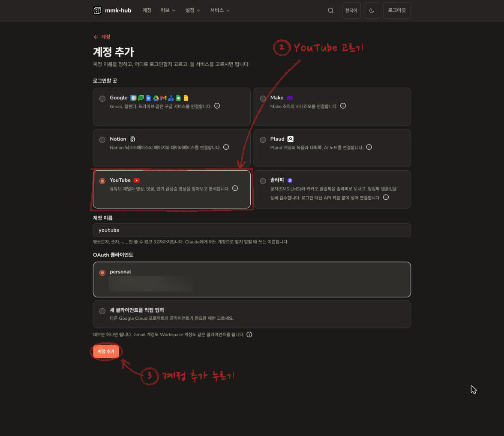Image resolution: width=504 pixels, height=436 pixels.
Task: Select the YouTube radio button
Action: tap(102, 181)
